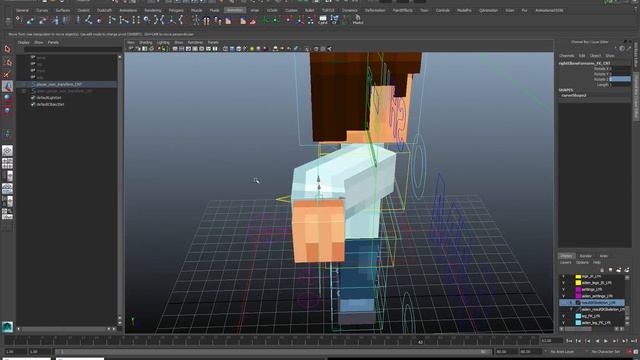The image size is (640, 360).
Task: Go to end of playback range
Action: 634,341
